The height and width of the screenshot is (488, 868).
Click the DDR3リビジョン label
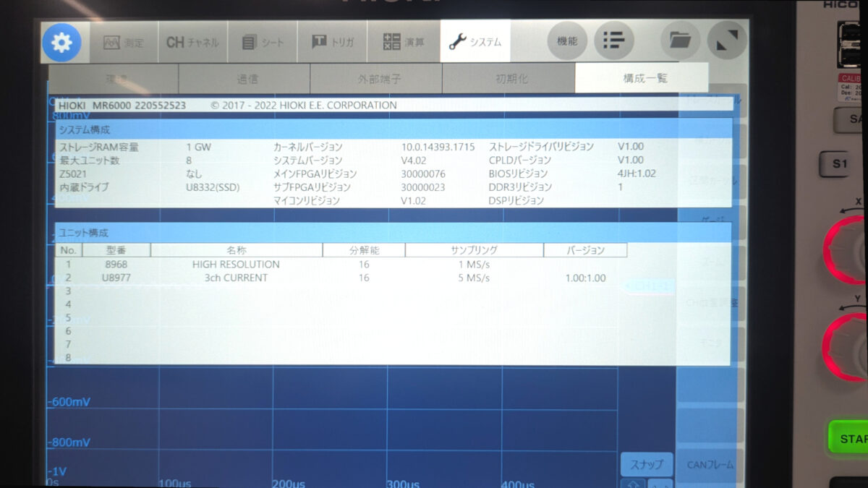coord(520,187)
